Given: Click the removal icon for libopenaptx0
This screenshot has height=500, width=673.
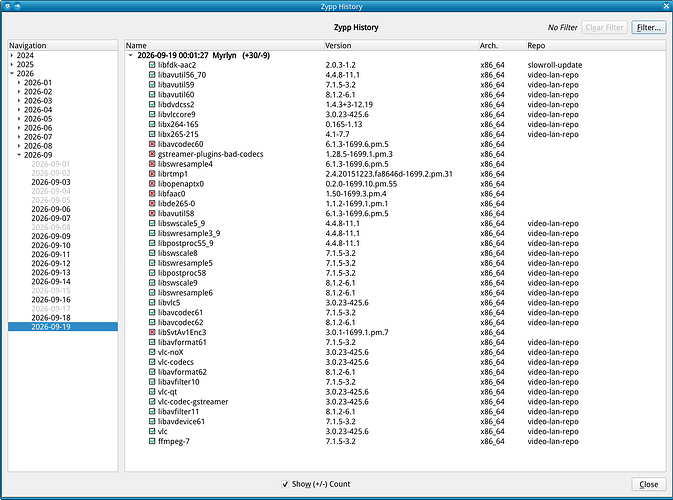Looking at the screenshot, I should point(152,184).
